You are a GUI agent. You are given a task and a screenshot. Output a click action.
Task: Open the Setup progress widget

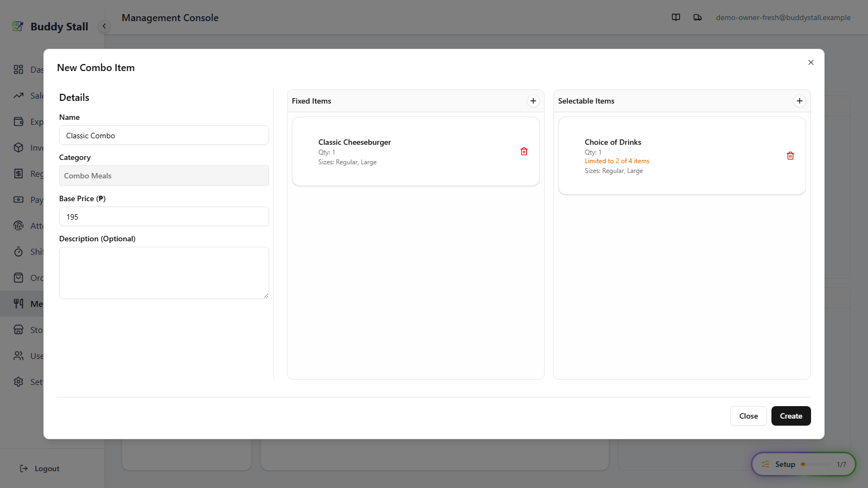[803, 464]
